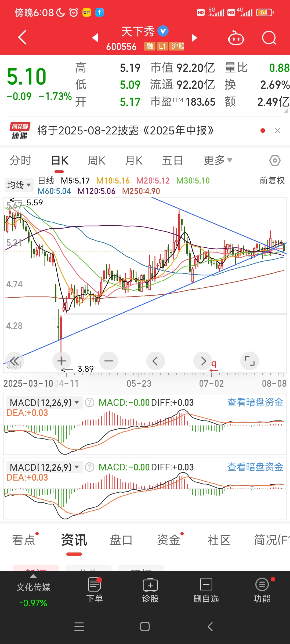The image size is (290, 644).
Task: Zoom in chart with plus button
Action: click(62, 361)
